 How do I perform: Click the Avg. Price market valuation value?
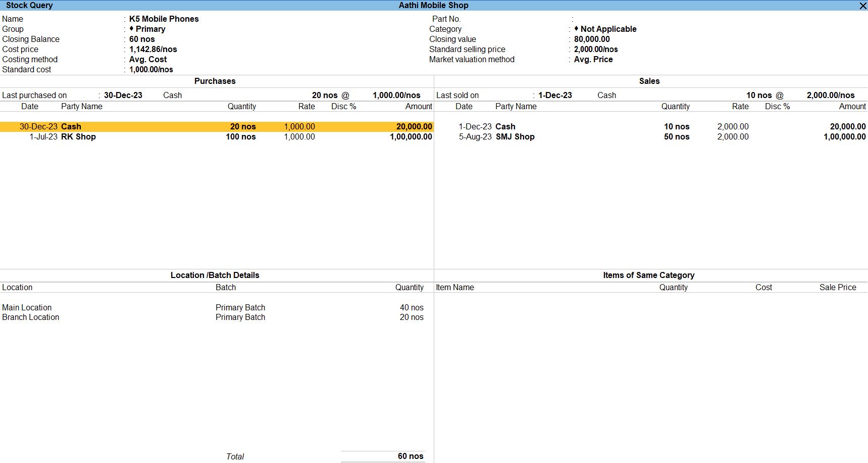[593, 59]
